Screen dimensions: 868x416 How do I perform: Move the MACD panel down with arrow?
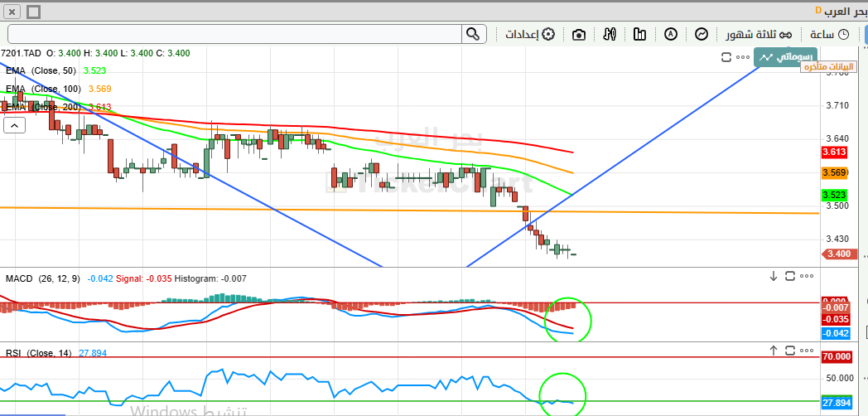coord(774,276)
